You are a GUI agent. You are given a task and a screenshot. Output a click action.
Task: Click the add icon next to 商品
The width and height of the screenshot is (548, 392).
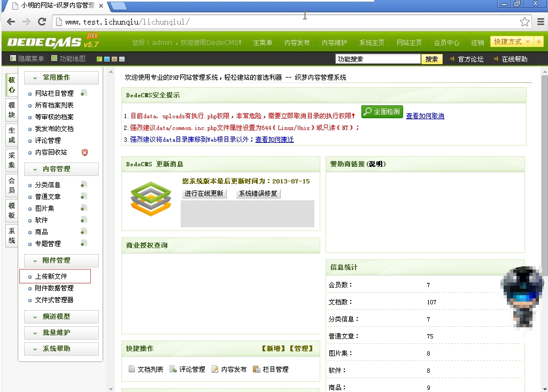click(84, 232)
